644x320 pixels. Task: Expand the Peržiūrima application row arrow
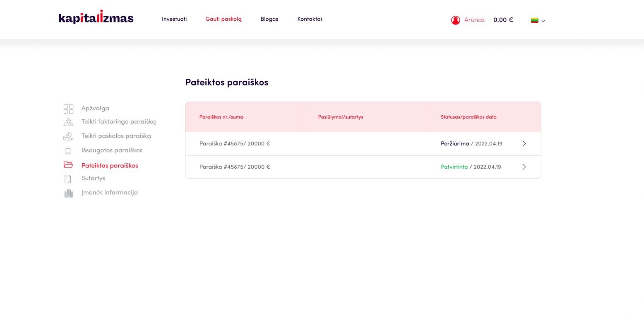pyautogui.click(x=524, y=144)
